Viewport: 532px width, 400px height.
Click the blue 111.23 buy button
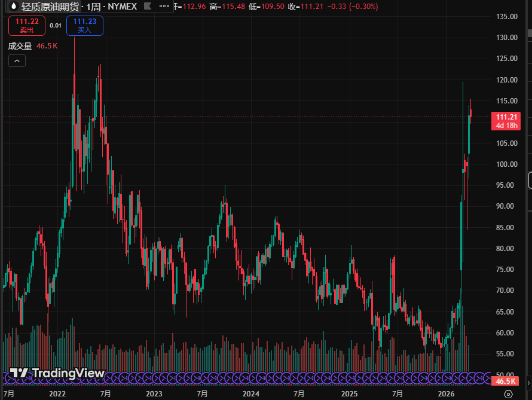(85, 25)
